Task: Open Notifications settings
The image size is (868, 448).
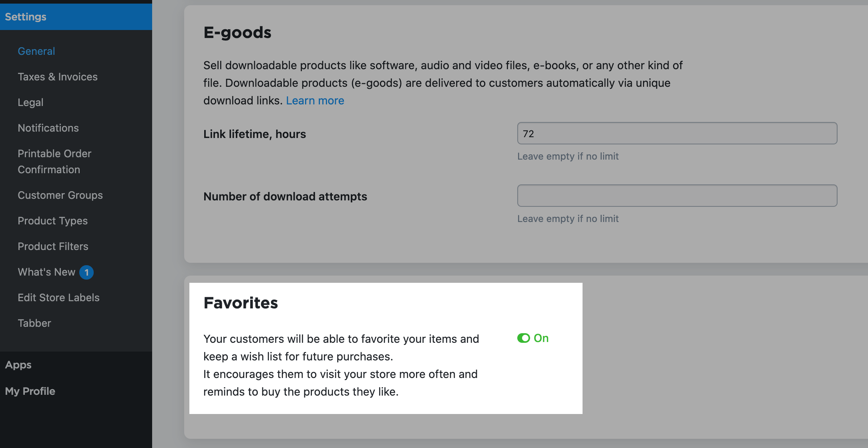Action: (48, 128)
